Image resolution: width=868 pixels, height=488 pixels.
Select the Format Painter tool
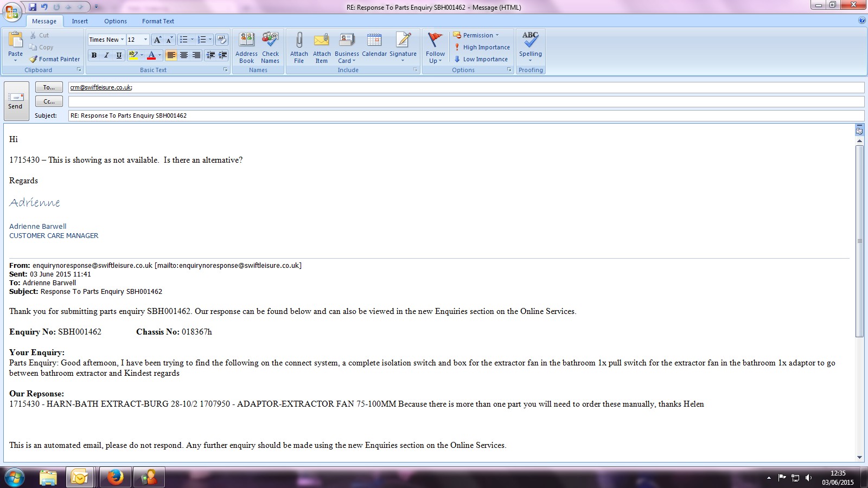(x=55, y=59)
